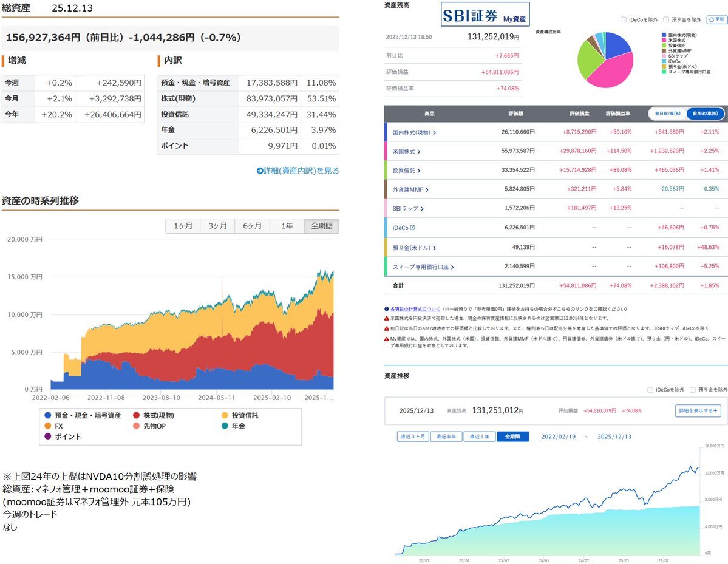Click the SBI証券 My資産 logo
The width and height of the screenshot is (728, 564).
(485, 15)
